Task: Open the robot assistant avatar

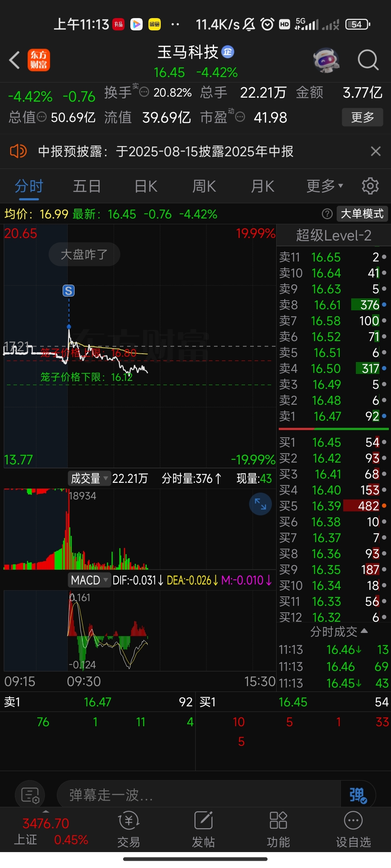Action: (326, 60)
